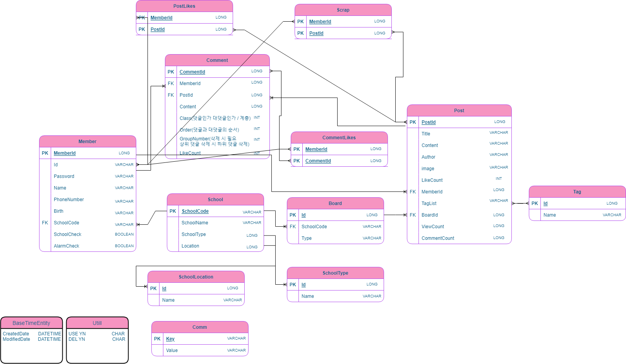Select the BaseTimeEntity box
The image size is (626, 364).
point(31,323)
